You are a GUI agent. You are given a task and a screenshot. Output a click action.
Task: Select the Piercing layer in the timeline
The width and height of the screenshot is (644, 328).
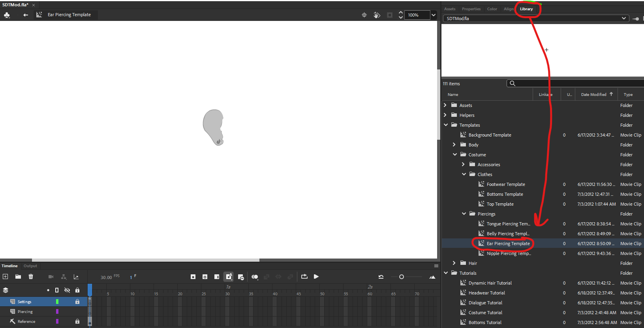[x=25, y=312]
